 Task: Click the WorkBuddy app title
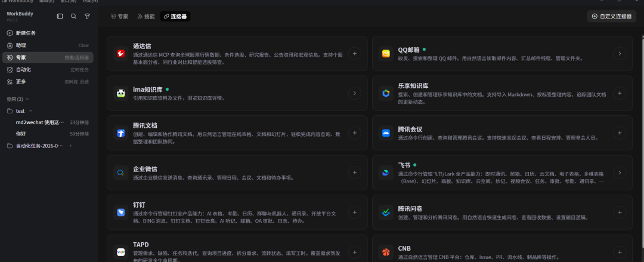tap(20, 14)
